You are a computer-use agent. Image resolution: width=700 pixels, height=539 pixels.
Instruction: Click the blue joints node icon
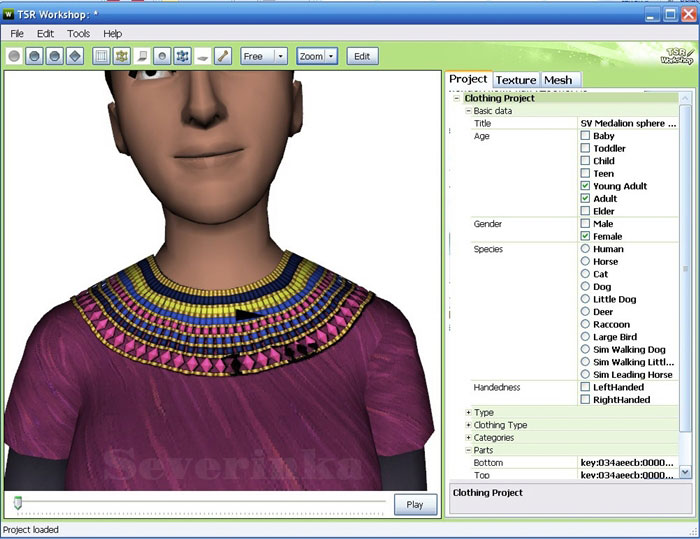coord(183,56)
